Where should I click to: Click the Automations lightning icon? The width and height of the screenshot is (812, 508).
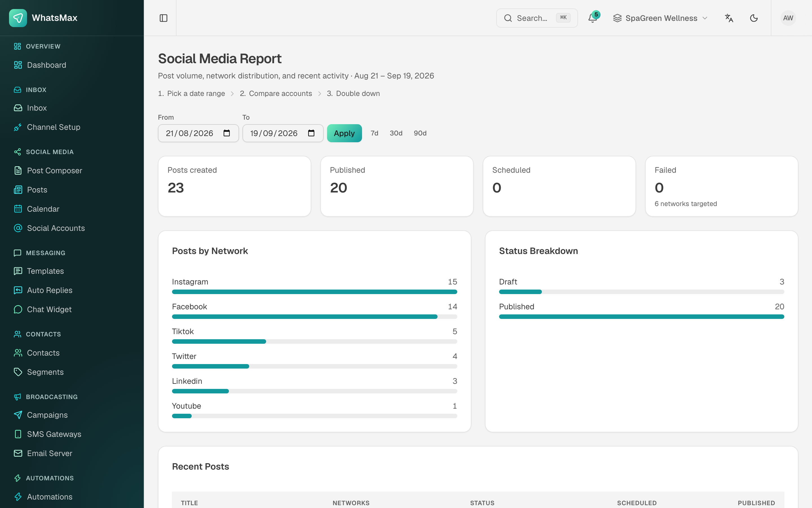[18, 497]
